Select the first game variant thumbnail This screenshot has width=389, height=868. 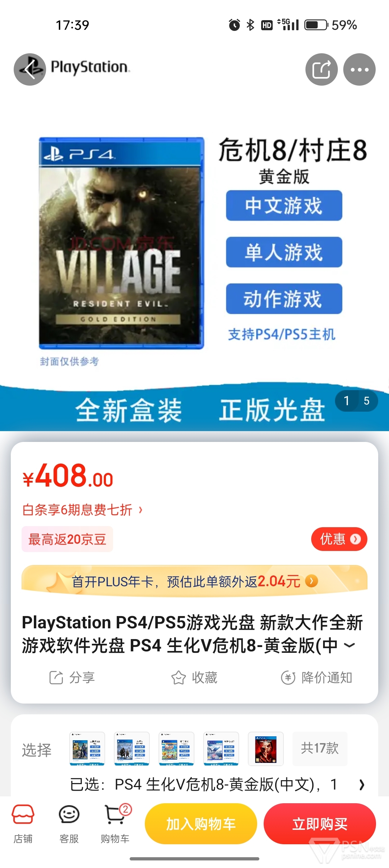87,749
